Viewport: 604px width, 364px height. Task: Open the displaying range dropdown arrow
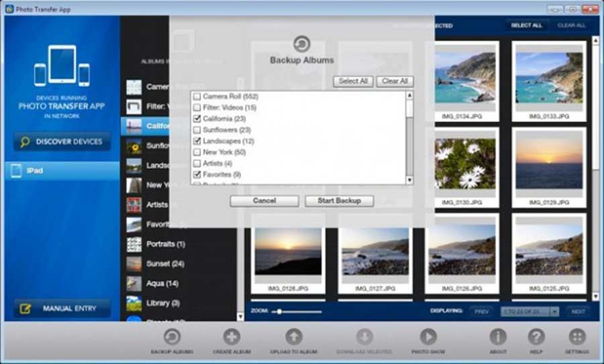555,311
